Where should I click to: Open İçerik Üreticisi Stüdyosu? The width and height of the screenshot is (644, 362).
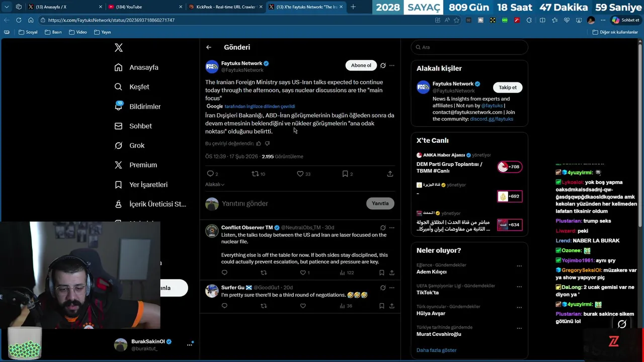tap(150, 204)
